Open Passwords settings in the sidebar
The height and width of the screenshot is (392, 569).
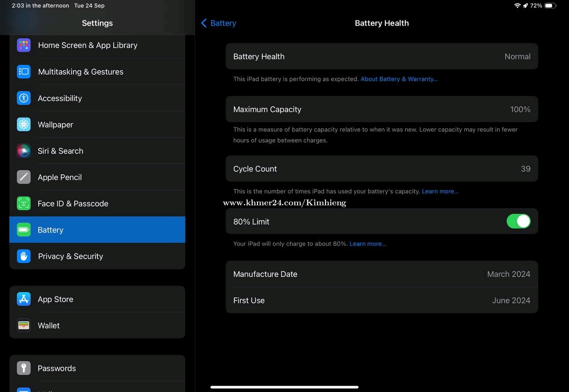97,368
